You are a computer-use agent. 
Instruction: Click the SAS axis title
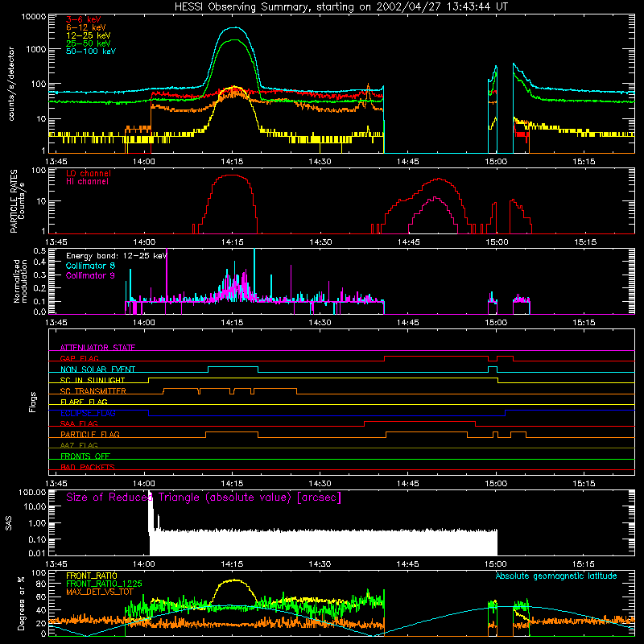point(9,522)
